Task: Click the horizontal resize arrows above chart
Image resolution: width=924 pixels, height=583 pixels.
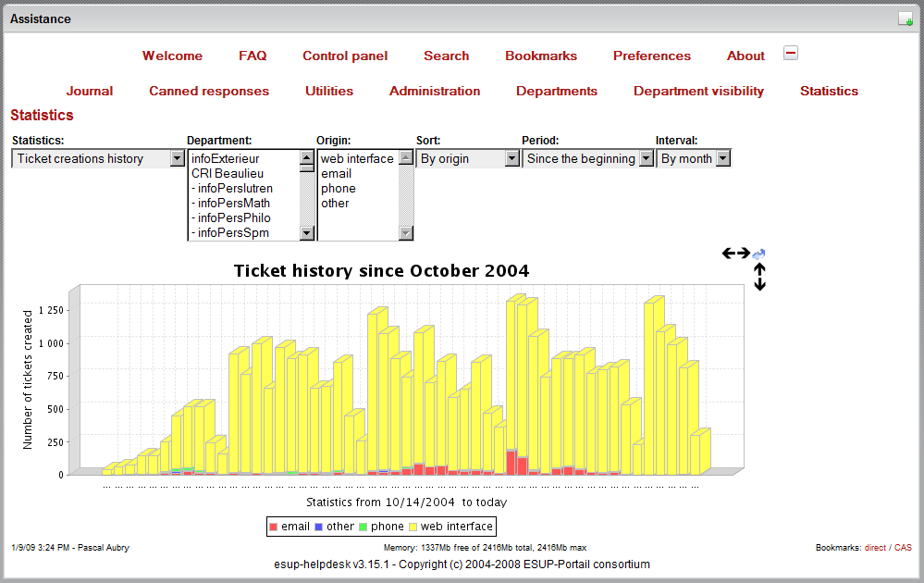Action: (735, 253)
